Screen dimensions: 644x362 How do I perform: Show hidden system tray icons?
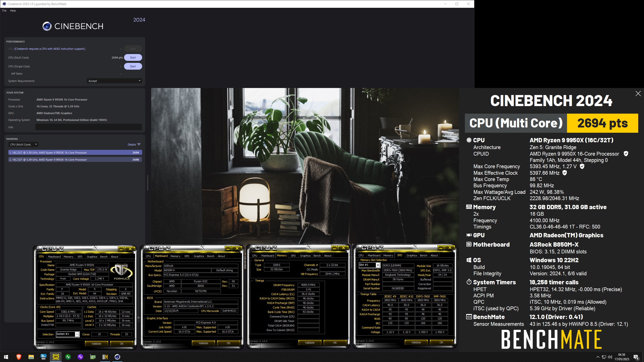click(x=598, y=357)
